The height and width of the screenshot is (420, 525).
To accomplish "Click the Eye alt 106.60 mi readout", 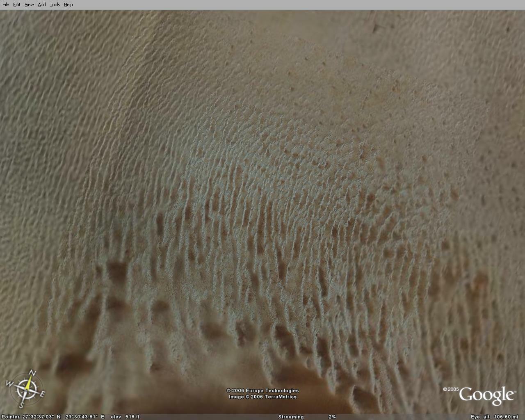I will 494,417.
